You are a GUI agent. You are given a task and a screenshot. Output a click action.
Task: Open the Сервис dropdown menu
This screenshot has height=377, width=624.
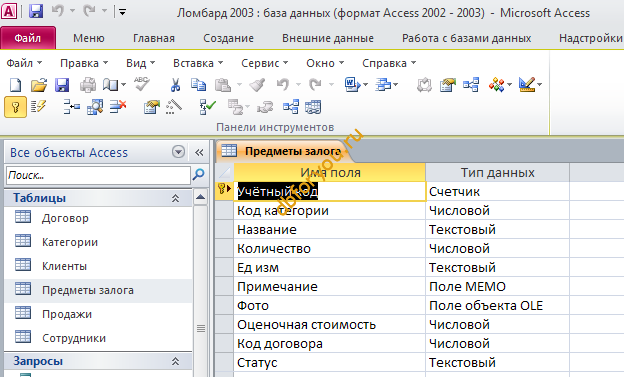coord(264,63)
